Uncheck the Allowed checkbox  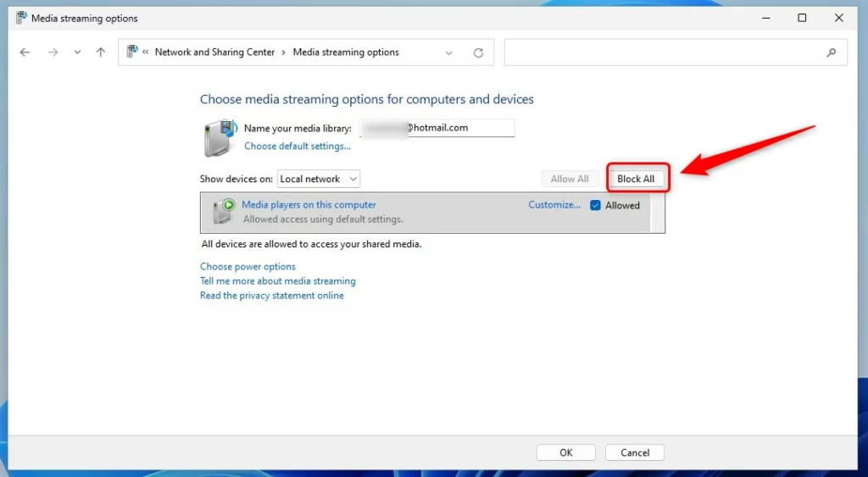595,205
